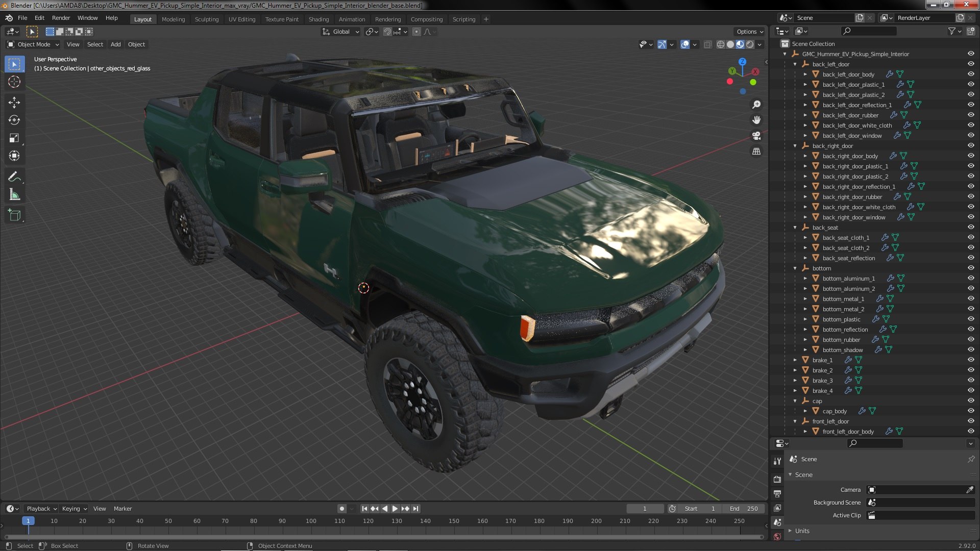Click the Marker menu in the timeline

coord(122,509)
